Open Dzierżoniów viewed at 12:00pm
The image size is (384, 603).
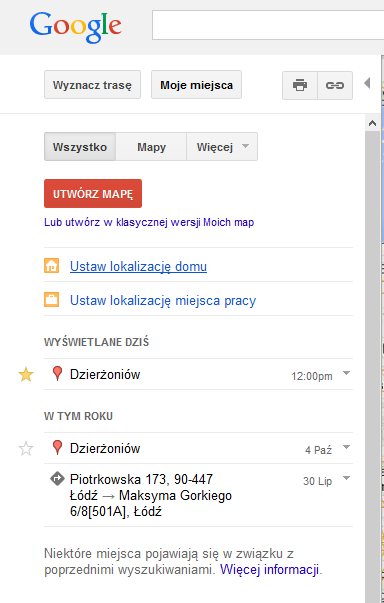(x=105, y=374)
